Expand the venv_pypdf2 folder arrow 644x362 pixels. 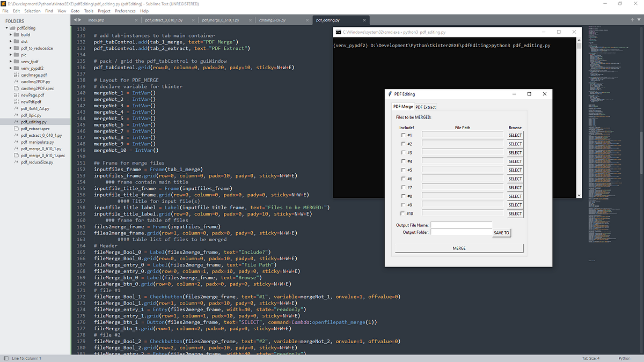pos(10,69)
